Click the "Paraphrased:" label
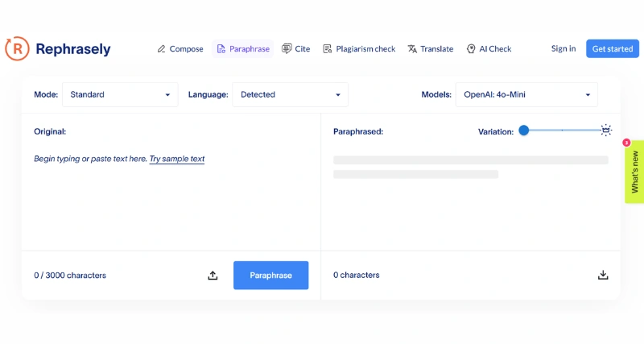This screenshot has width=644, height=344. coord(358,131)
